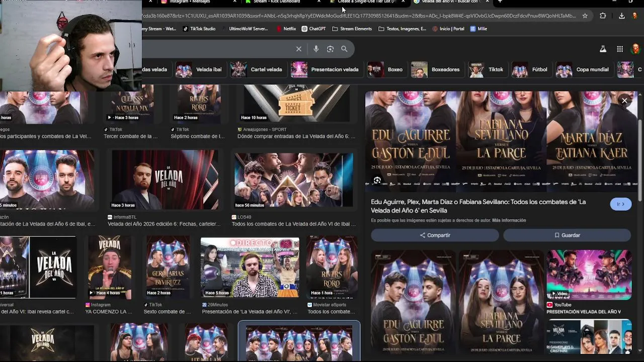The width and height of the screenshot is (644, 362).
Task: Open the TikTok Gero Arias thumbnail
Action: 168,267
